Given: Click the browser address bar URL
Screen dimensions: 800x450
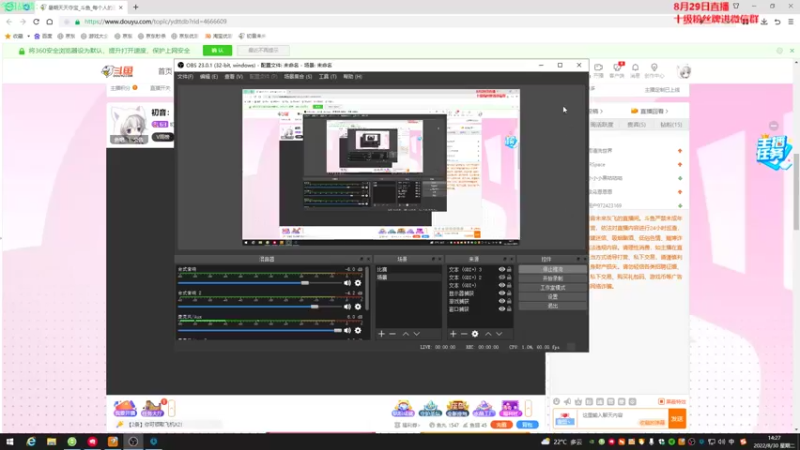Looking at the screenshot, I should tap(156, 21).
